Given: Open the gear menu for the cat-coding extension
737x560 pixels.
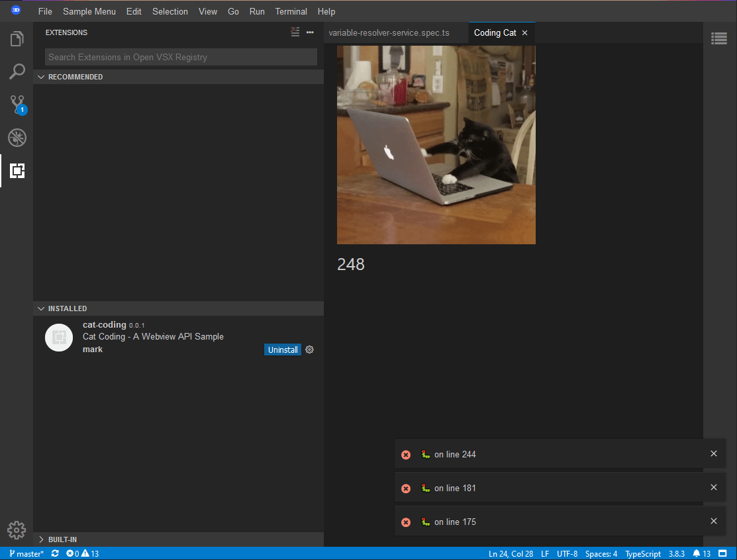Looking at the screenshot, I should [x=309, y=350].
